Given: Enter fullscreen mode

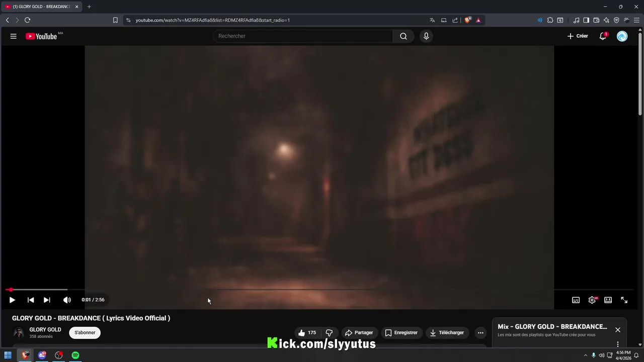Looking at the screenshot, I should [x=624, y=300].
